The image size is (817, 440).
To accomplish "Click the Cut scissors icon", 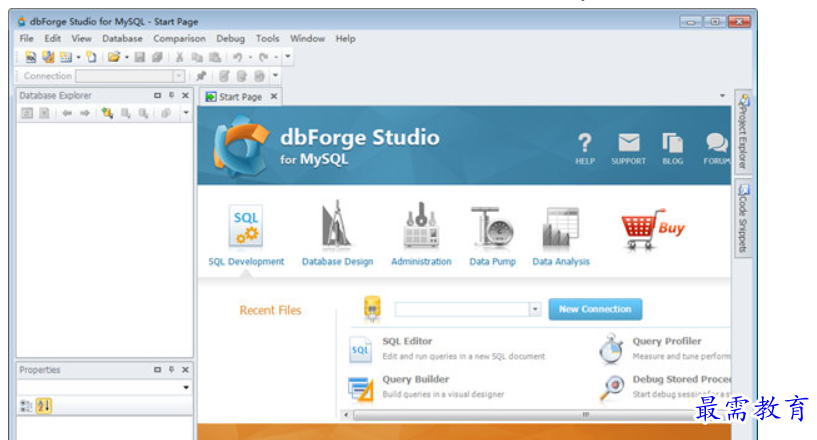I will click(179, 57).
